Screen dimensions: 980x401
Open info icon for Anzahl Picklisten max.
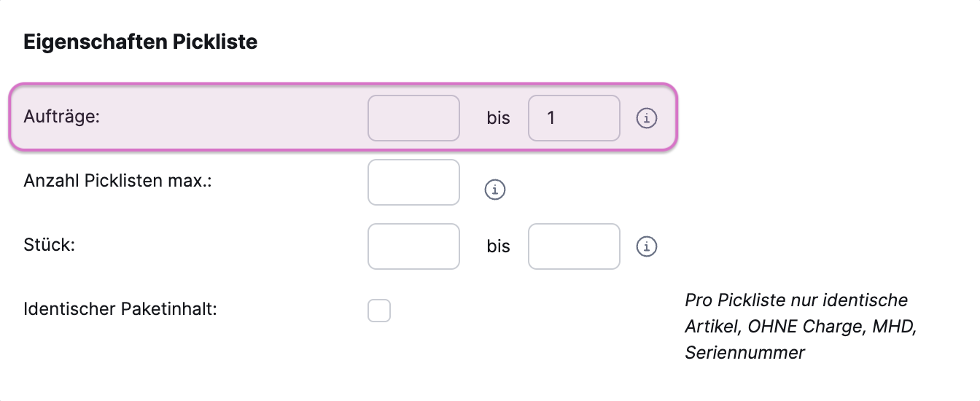pos(495,190)
